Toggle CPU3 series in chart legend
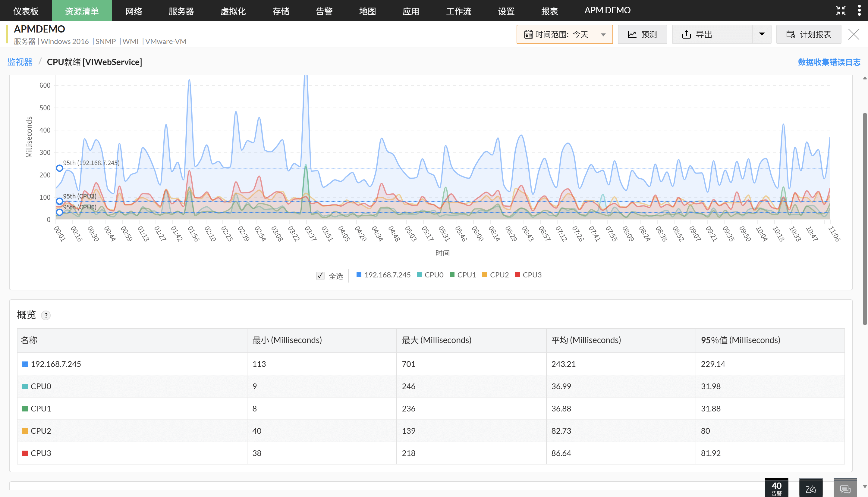 click(528, 275)
